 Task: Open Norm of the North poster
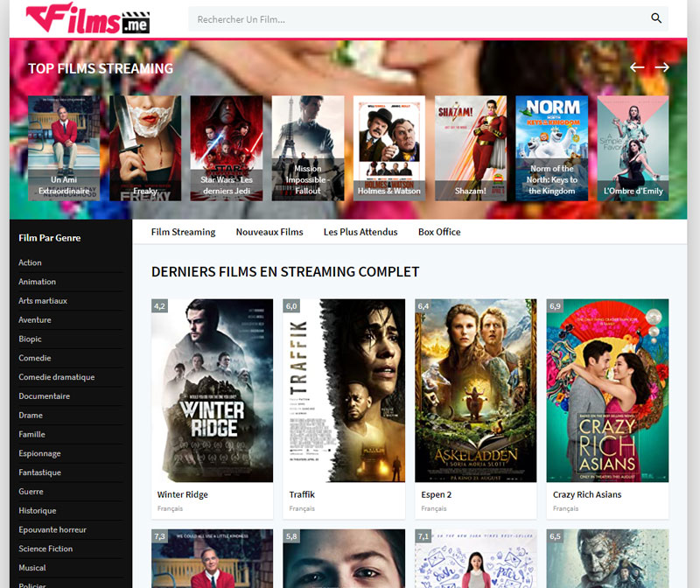tap(552, 148)
